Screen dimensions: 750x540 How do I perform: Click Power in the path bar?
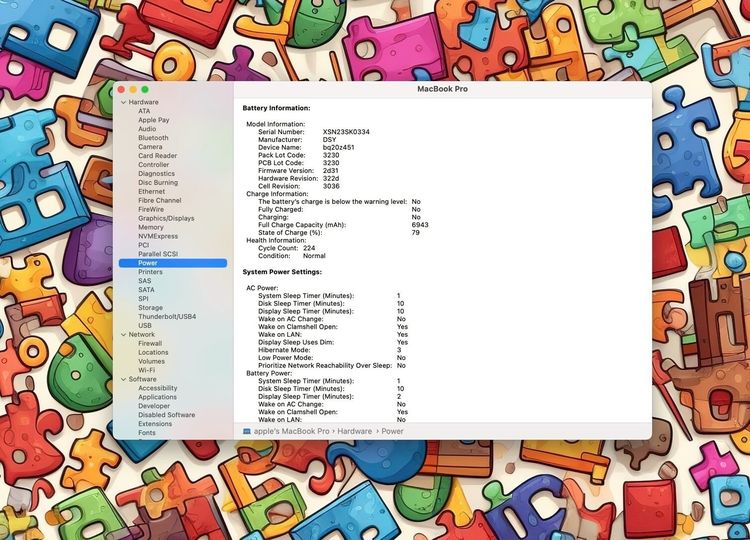click(392, 431)
